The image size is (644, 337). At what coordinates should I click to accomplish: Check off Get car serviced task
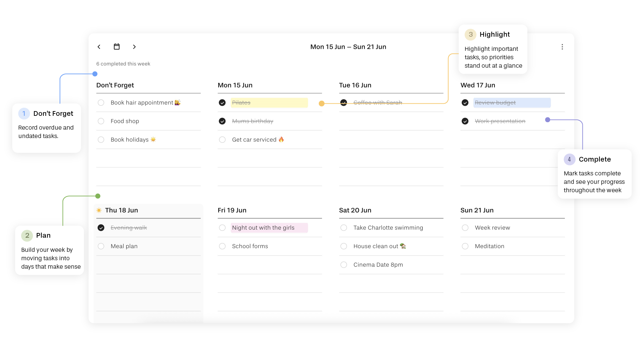(x=222, y=140)
